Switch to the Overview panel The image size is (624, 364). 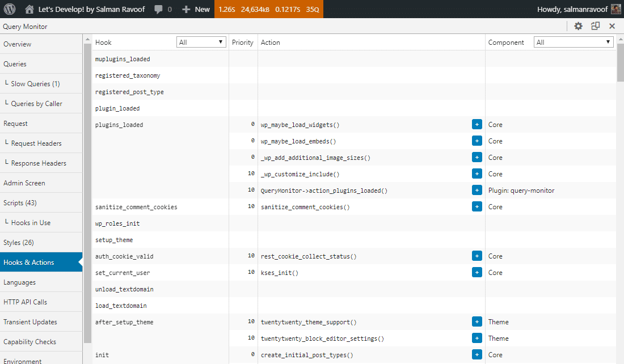(x=18, y=44)
